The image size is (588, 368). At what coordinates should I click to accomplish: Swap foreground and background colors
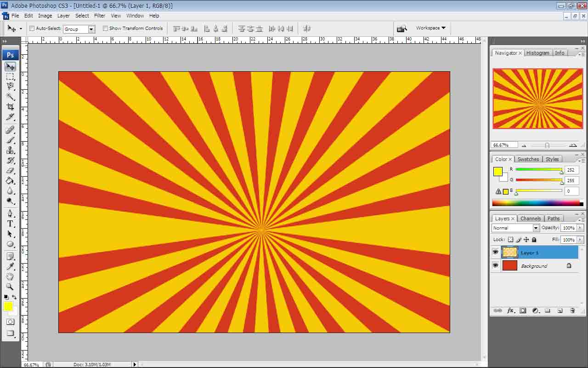pos(14,297)
